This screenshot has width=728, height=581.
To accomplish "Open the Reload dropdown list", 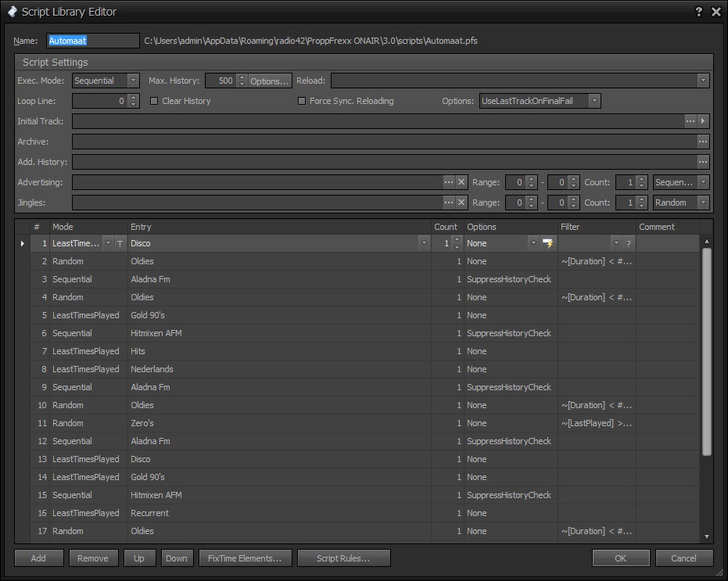I will [x=703, y=81].
